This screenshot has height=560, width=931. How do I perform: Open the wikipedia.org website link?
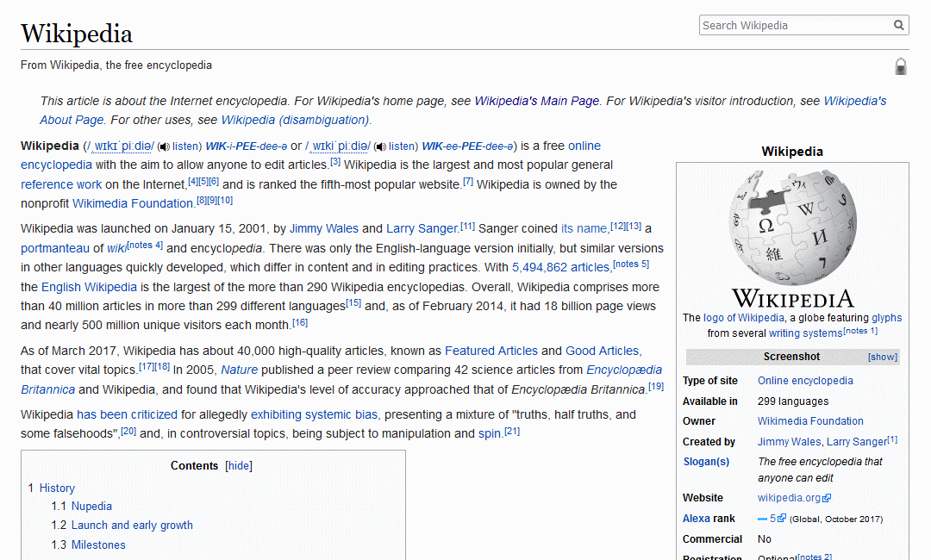click(x=789, y=498)
